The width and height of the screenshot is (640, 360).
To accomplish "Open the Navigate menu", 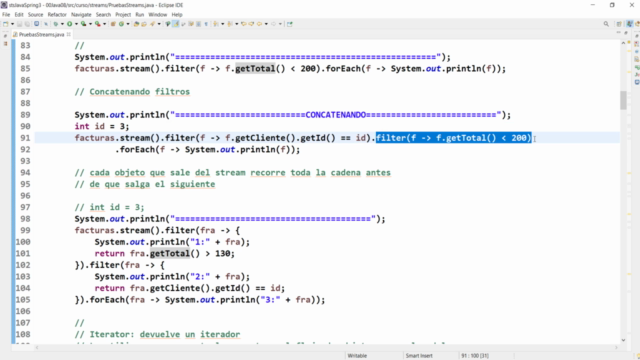I will click(x=81, y=15).
